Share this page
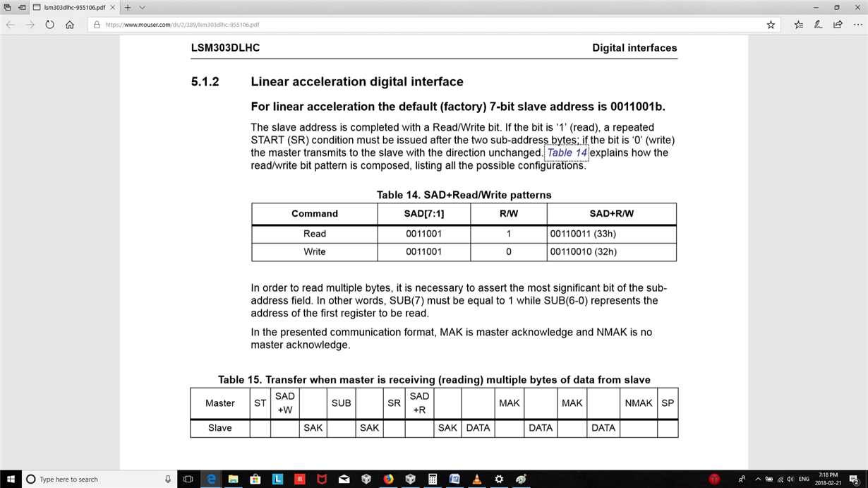Screen dimensions: 868x488 838,25
